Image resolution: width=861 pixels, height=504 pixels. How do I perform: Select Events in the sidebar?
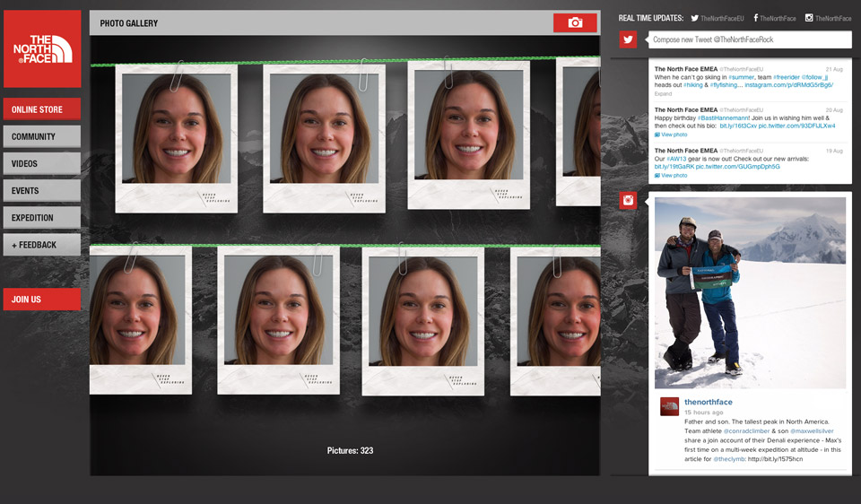pyautogui.click(x=42, y=190)
